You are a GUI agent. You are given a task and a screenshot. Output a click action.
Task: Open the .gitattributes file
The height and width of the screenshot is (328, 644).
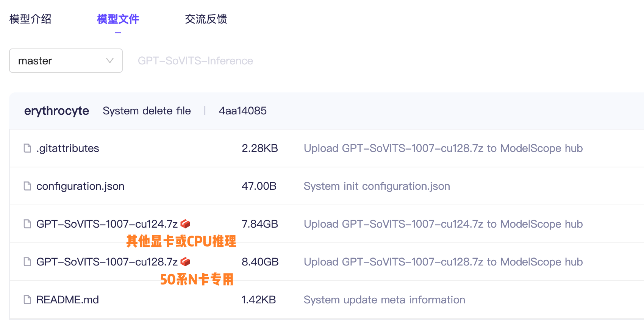pos(68,148)
